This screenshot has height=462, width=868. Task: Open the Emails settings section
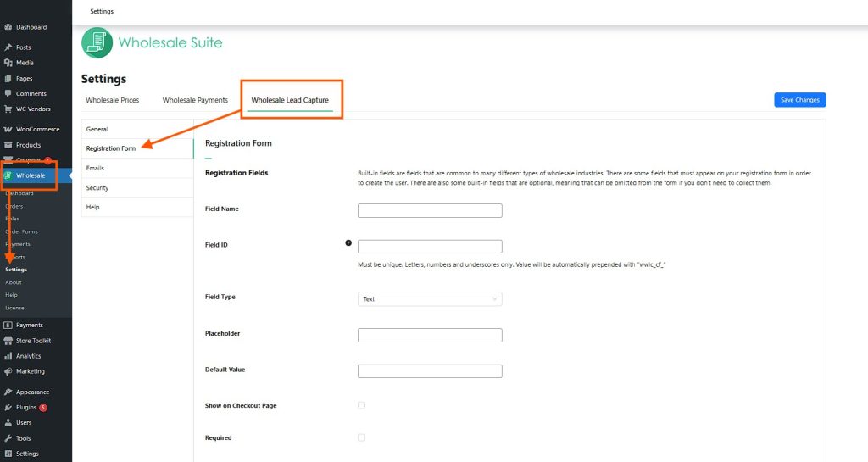96,168
